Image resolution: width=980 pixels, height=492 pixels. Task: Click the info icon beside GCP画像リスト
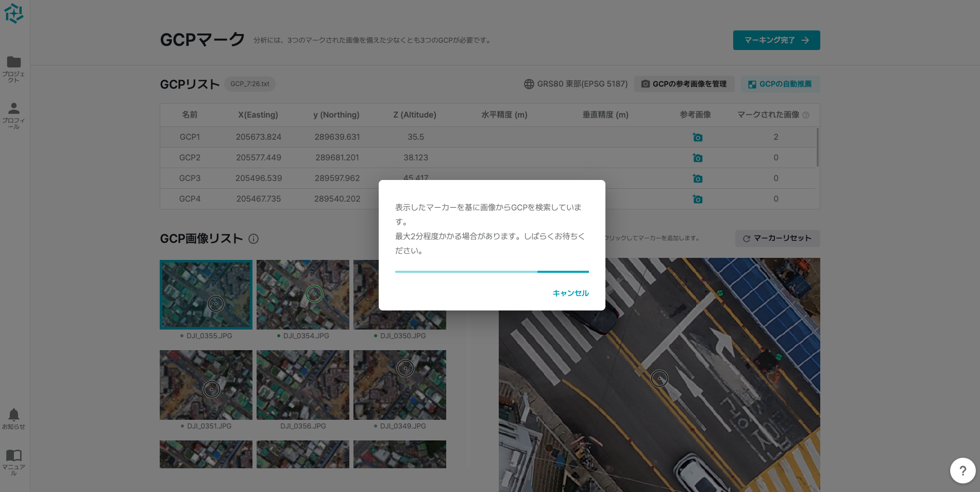[254, 239]
